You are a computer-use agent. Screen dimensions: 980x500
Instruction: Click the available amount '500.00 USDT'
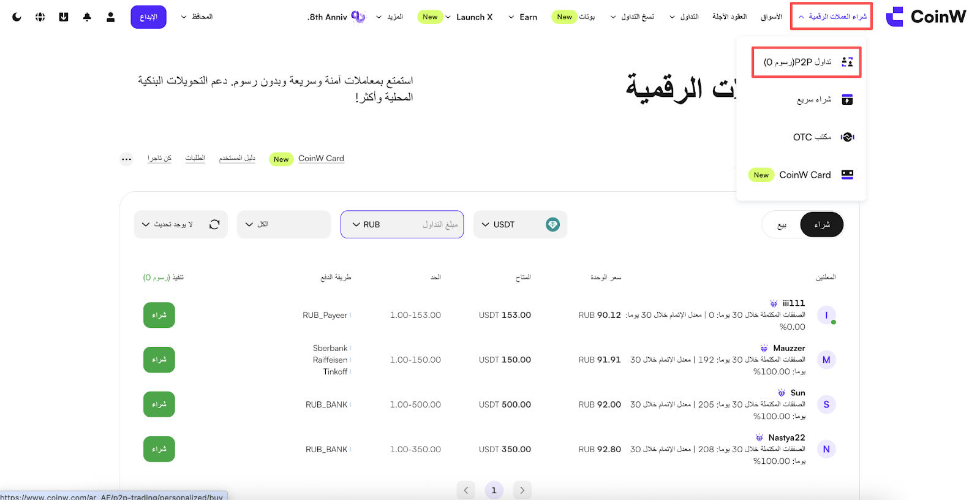coord(505,404)
